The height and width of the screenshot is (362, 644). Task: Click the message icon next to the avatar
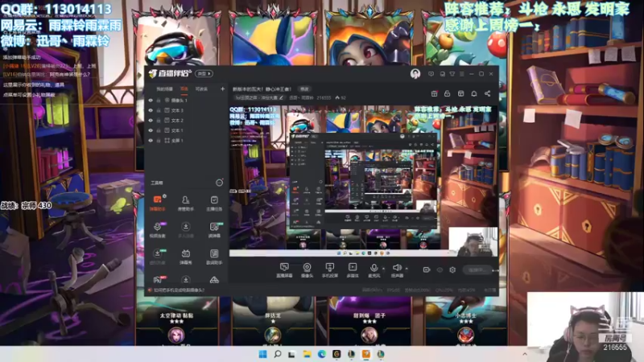431,74
